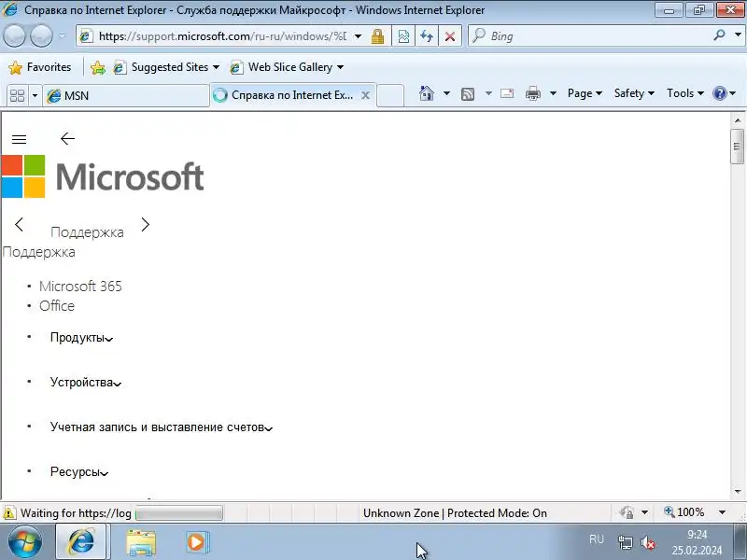Viewport: 747px width, 560px height.
Task: Expand the Устройства menu
Action: click(x=86, y=383)
